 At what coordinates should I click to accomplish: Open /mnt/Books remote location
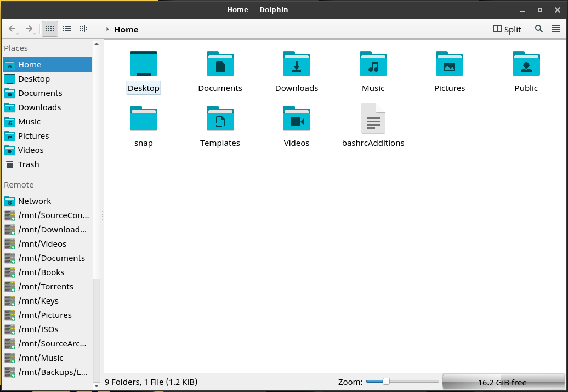[x=41, y=272]
